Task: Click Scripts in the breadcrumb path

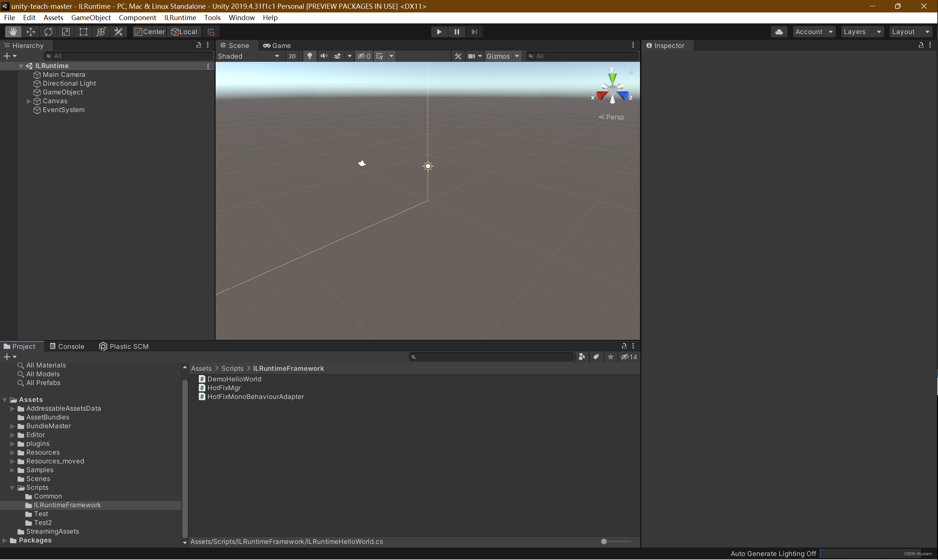Action: (x=232, y=368)
